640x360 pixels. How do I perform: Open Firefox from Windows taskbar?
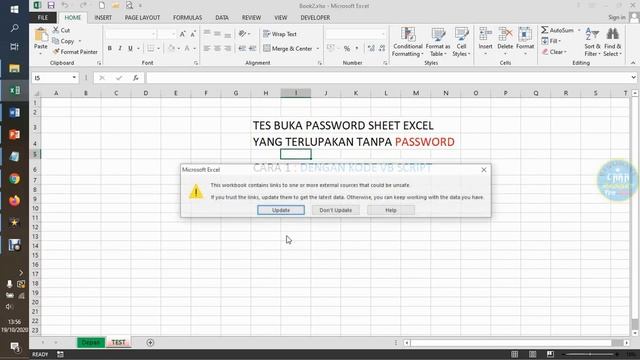tap(15, 201)
